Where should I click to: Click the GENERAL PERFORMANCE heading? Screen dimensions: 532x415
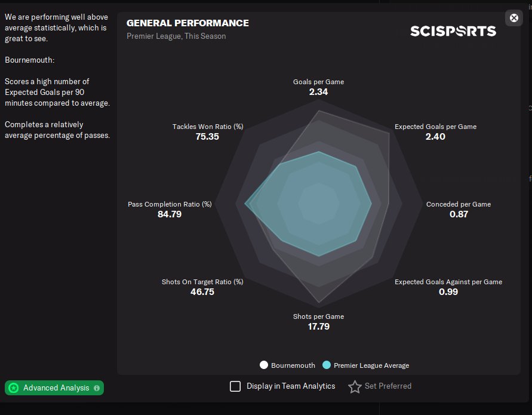[187, 23]
